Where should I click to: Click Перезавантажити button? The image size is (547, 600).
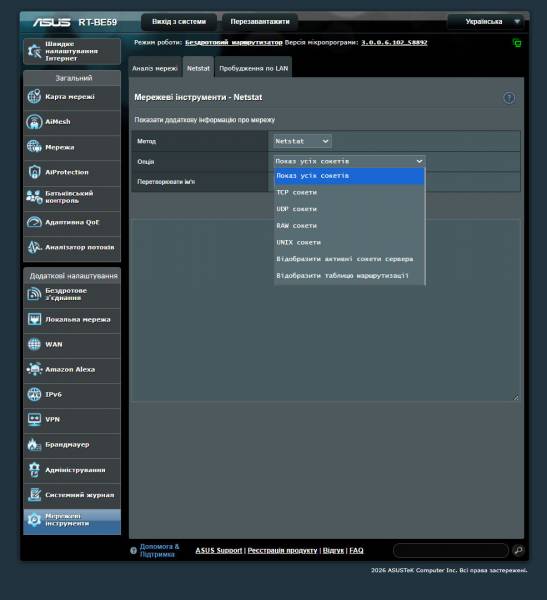pyautogui.click(x=260, y=22)
